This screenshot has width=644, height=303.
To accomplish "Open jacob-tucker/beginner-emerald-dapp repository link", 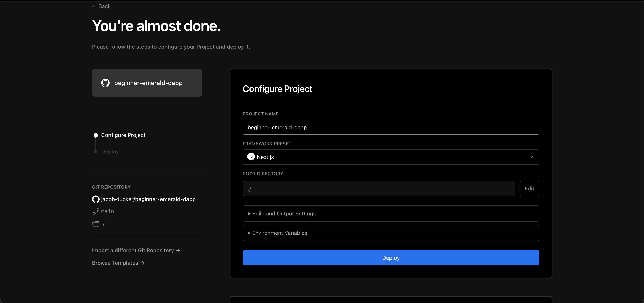I will click(x=148, y=199).
